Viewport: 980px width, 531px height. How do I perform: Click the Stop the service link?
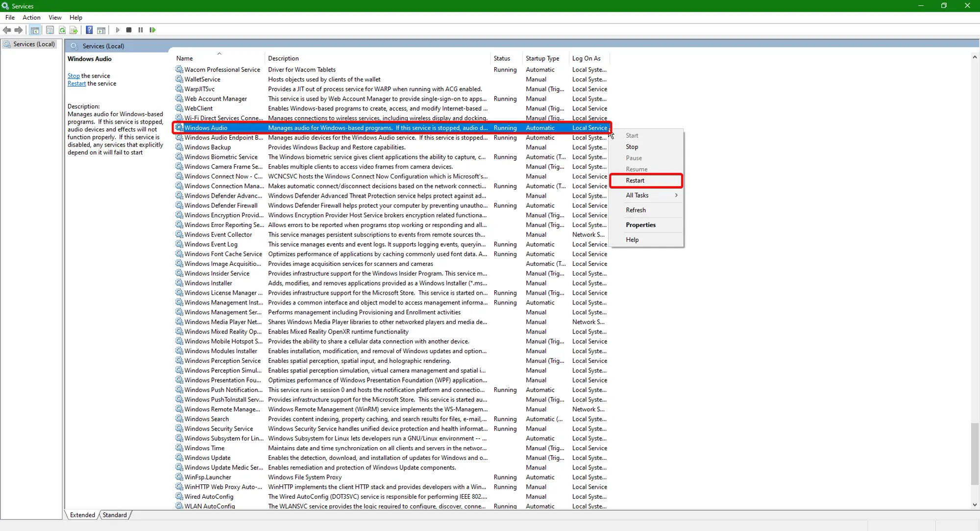73,76
